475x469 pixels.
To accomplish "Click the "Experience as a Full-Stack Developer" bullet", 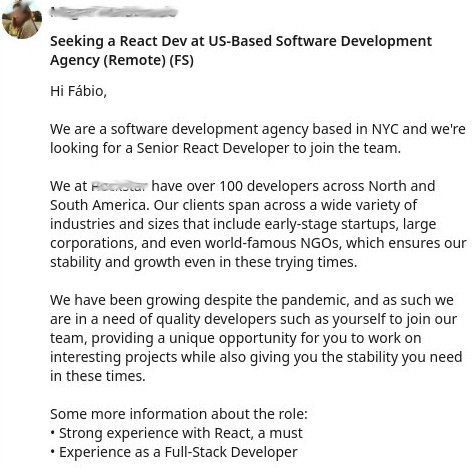I will (x=174, y=452).
